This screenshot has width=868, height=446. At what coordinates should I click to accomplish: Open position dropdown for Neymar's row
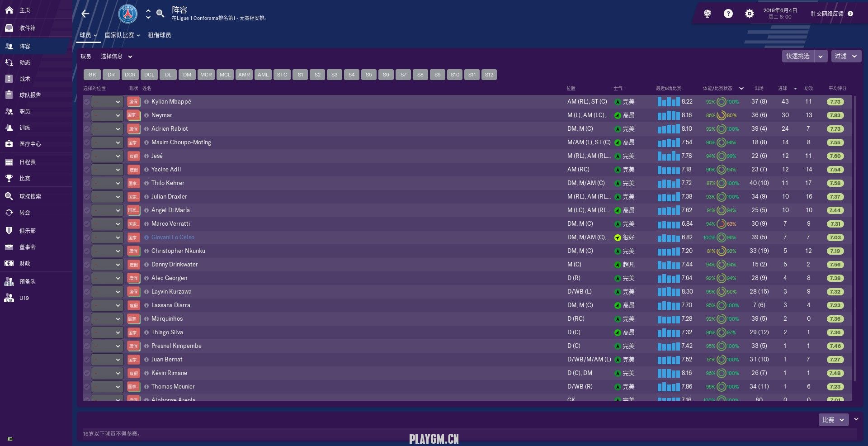[x=107, y=115]
